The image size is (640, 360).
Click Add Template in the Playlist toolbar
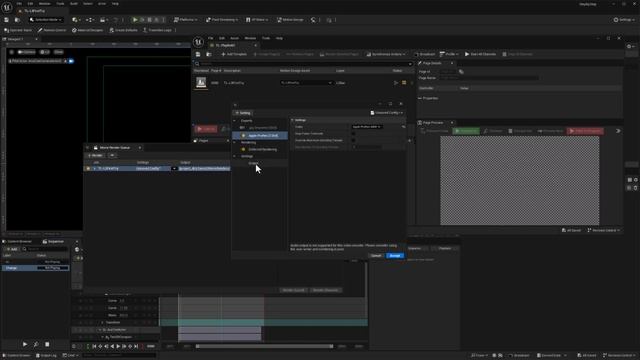(234, 54)
